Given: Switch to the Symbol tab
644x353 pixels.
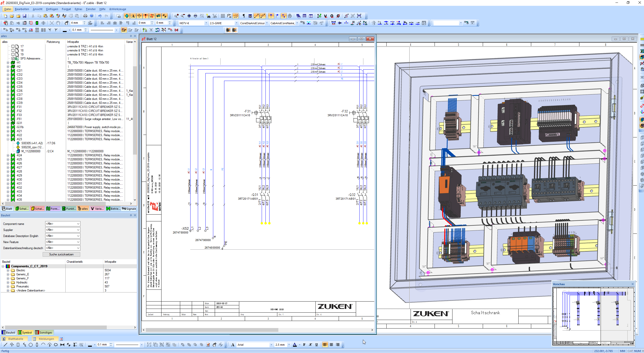Looking at the screenshot, I should point(25,333).
